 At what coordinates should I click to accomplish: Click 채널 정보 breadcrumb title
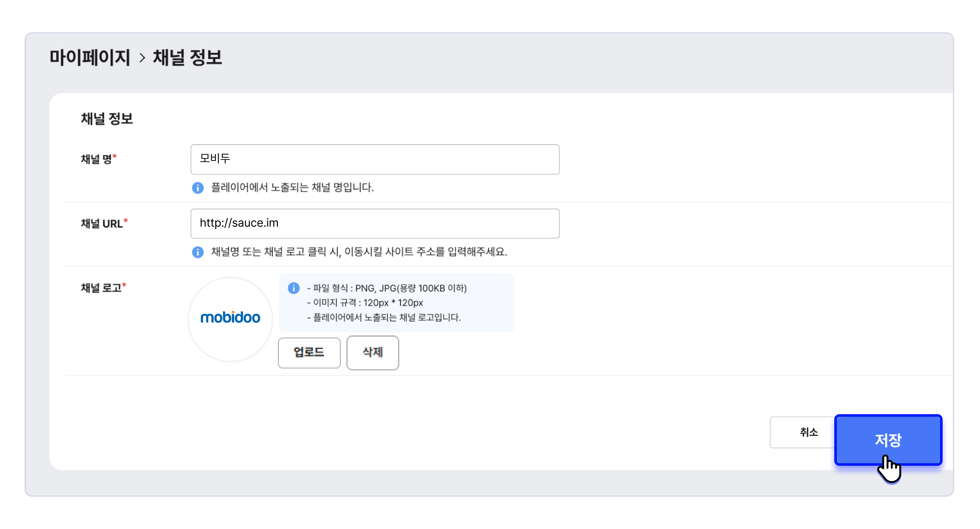point(187,57)
